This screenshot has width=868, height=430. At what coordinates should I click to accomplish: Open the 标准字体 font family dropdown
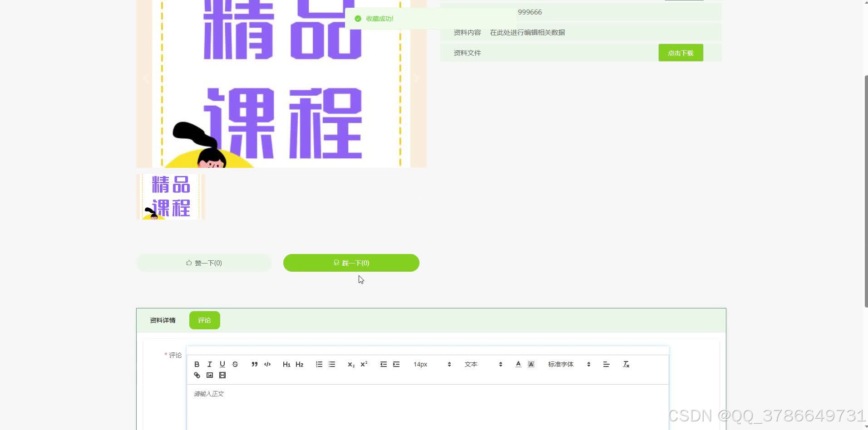click(561, 364)
